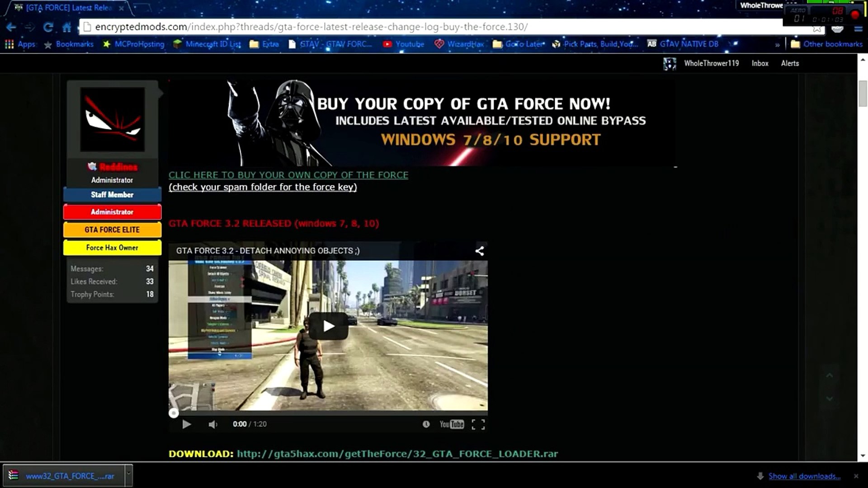Close the GTA FORCE browser tab
The width and height of the screenshot is (868, 488).
click(121, 8)
